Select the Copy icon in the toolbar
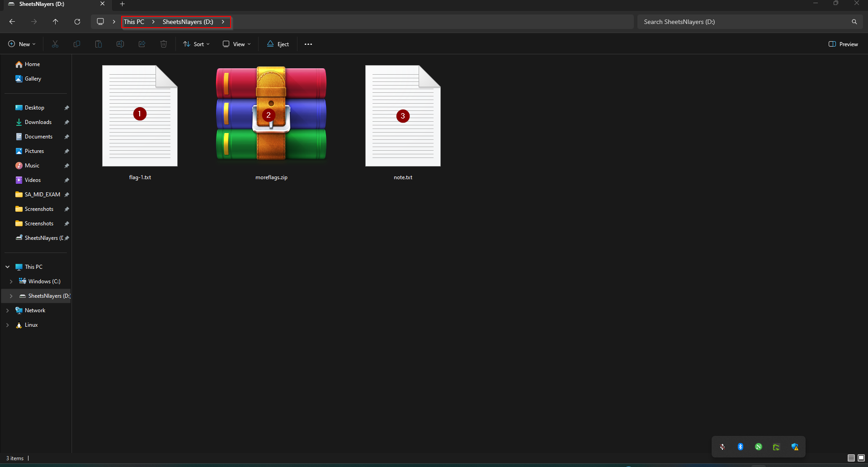 [77, 44]
